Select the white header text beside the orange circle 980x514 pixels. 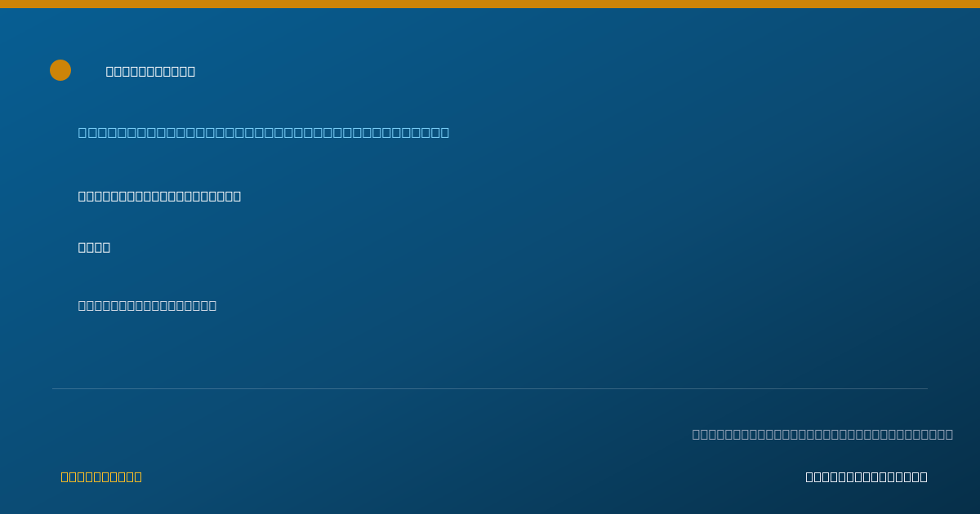coord(150,71)
